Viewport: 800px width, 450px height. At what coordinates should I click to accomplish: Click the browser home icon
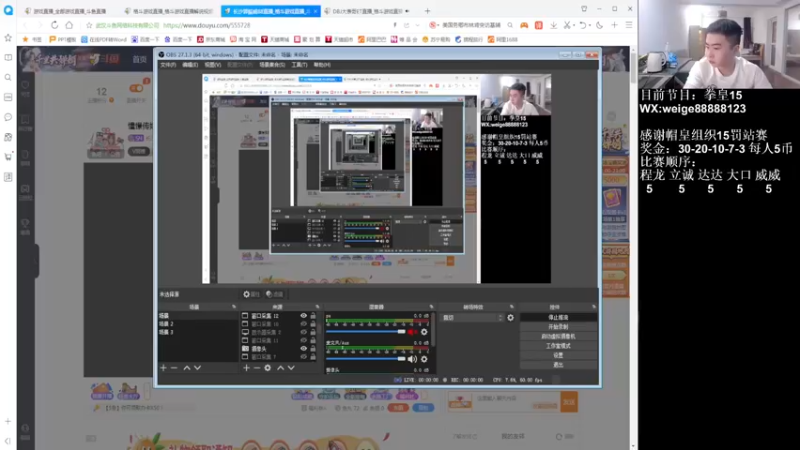click(x=69, y=25)
